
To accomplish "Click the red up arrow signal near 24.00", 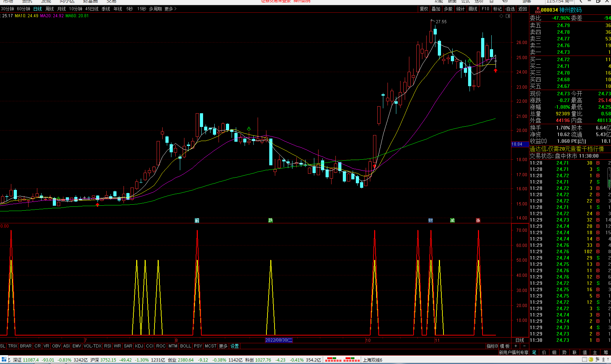I will click(x=496, y=70).
